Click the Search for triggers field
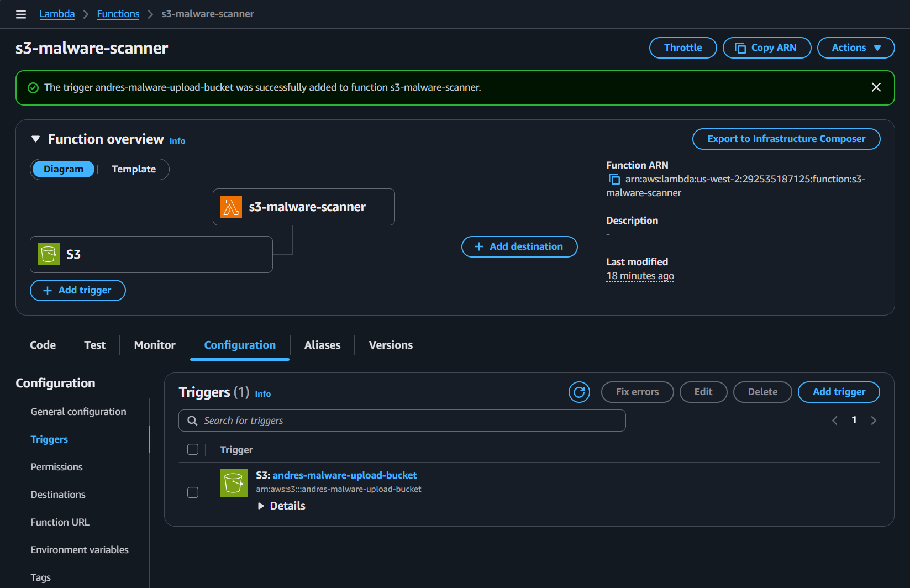Screen dimensions: 910x588 [x=402, y=421]
